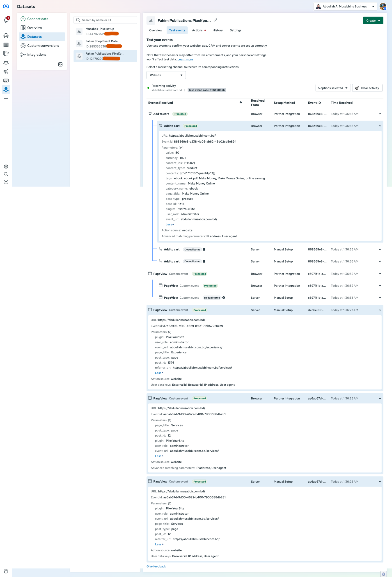This screenshot has width=392, height=577.
Task: Click the abdullahmusabbir.com.bd receiving activity text
Action: (167, 90)
